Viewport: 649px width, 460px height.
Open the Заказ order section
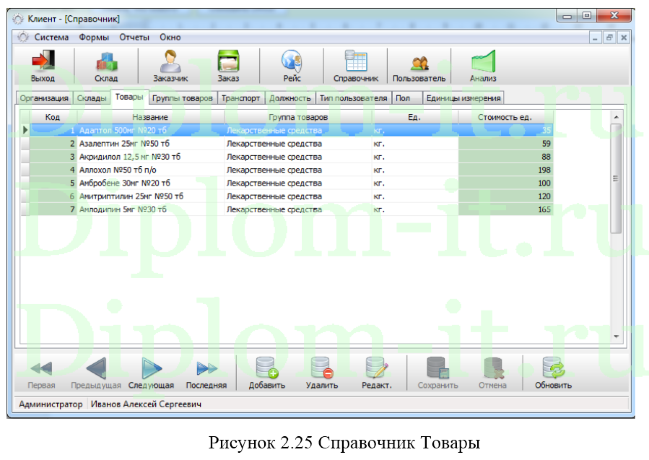click(227, 65)
